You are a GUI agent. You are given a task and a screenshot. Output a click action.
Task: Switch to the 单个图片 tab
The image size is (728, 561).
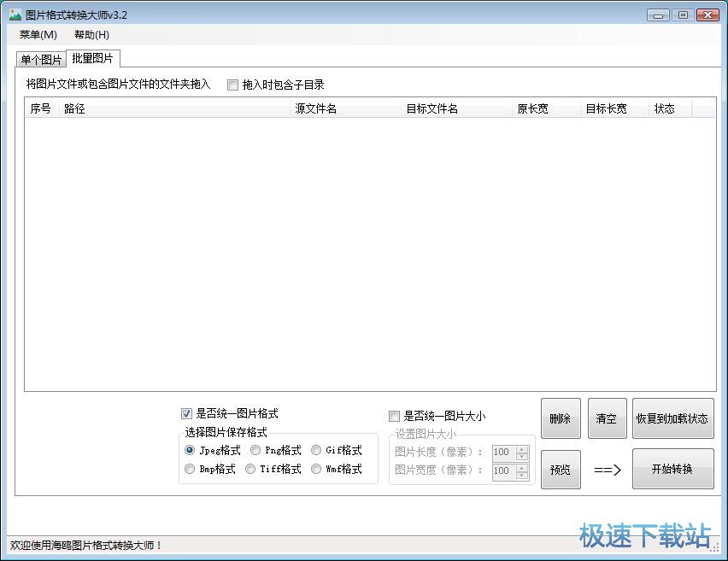[x=40, y=59]
